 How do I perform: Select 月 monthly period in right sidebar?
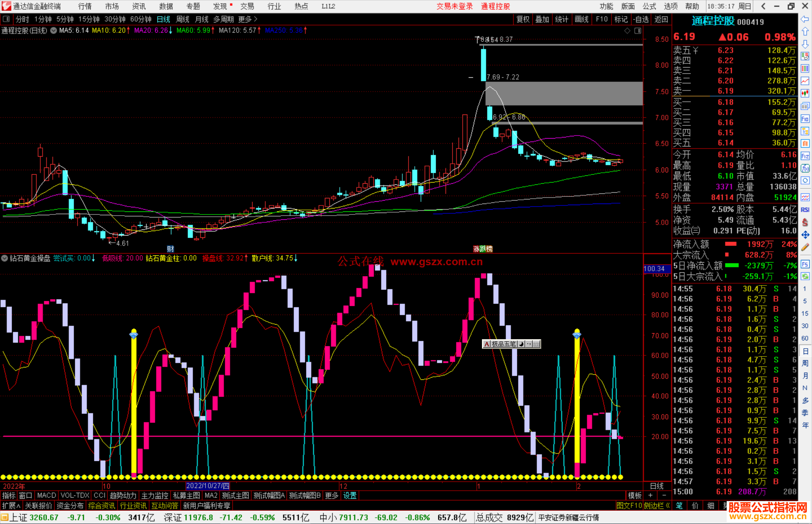(x=805, y=376)
